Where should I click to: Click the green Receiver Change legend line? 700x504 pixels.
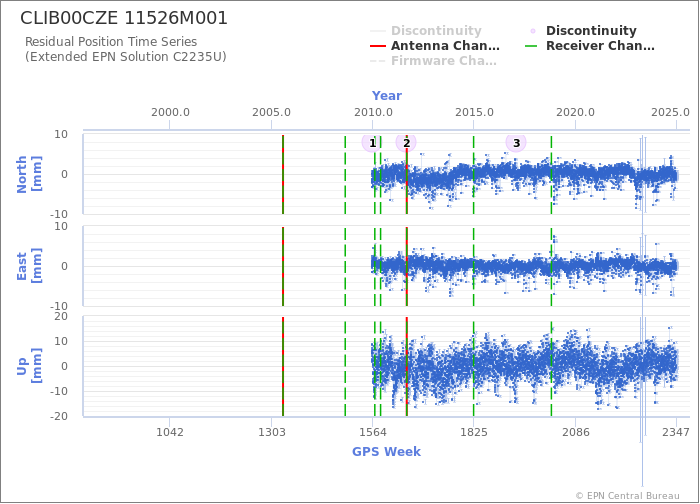point(531,46)
